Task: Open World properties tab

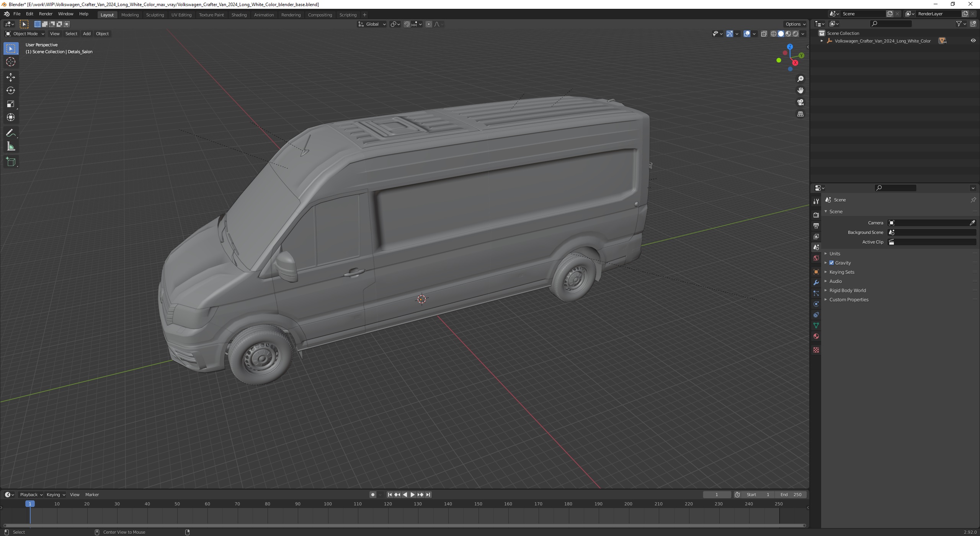Action: coord(816,258)
